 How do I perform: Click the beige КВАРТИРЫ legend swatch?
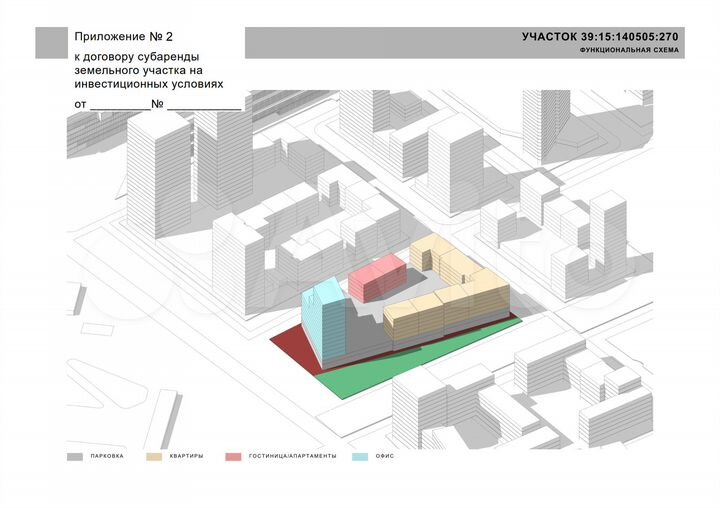pyautogui.click(x=154, y=456)
